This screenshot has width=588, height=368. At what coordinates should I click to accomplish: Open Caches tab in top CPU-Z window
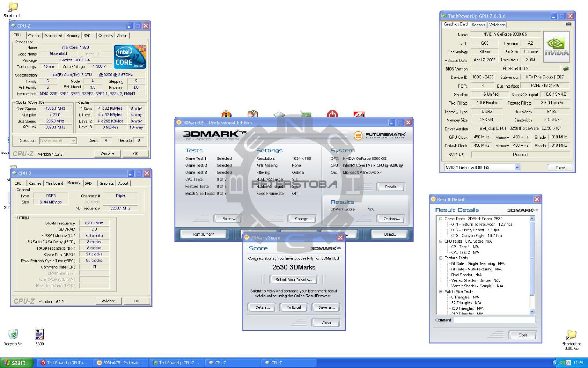pyautogui.click(x=34, y=36)
